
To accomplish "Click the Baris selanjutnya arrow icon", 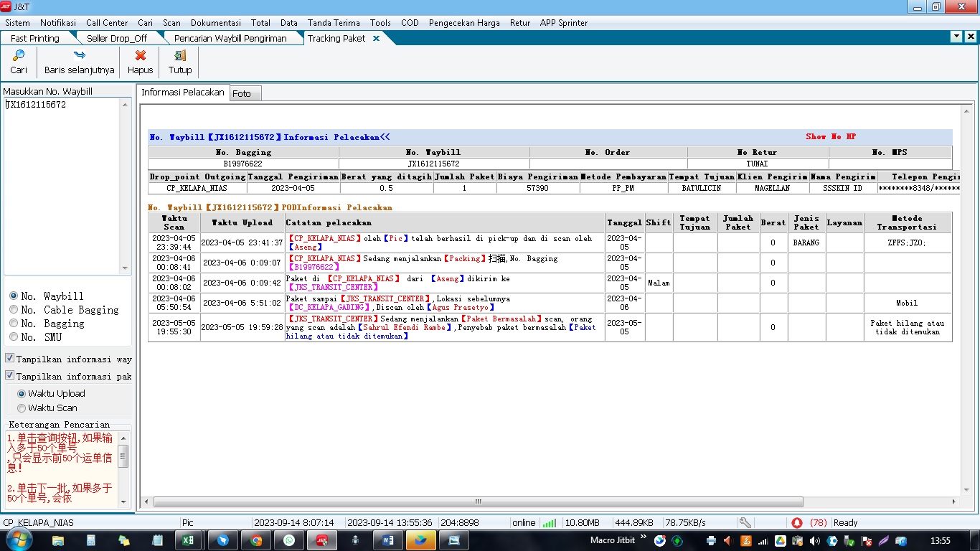I will (x=80, y=55).
